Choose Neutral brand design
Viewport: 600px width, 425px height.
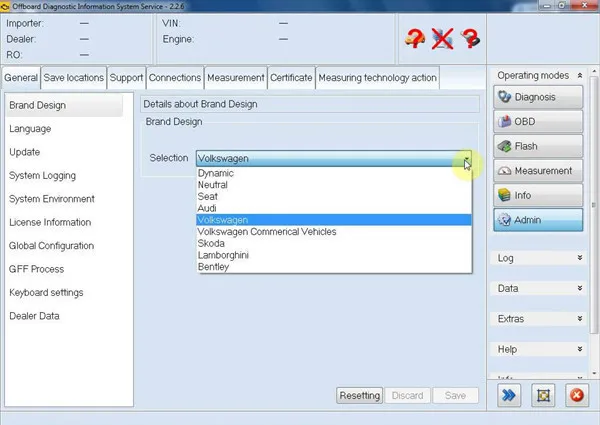coord(334,185)
